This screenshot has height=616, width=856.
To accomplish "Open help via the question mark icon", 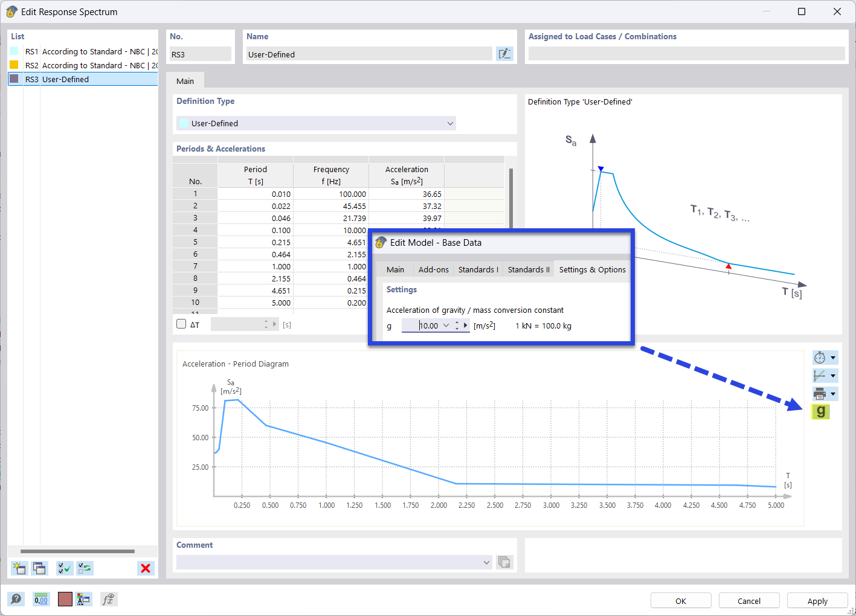I will (16, 598).
